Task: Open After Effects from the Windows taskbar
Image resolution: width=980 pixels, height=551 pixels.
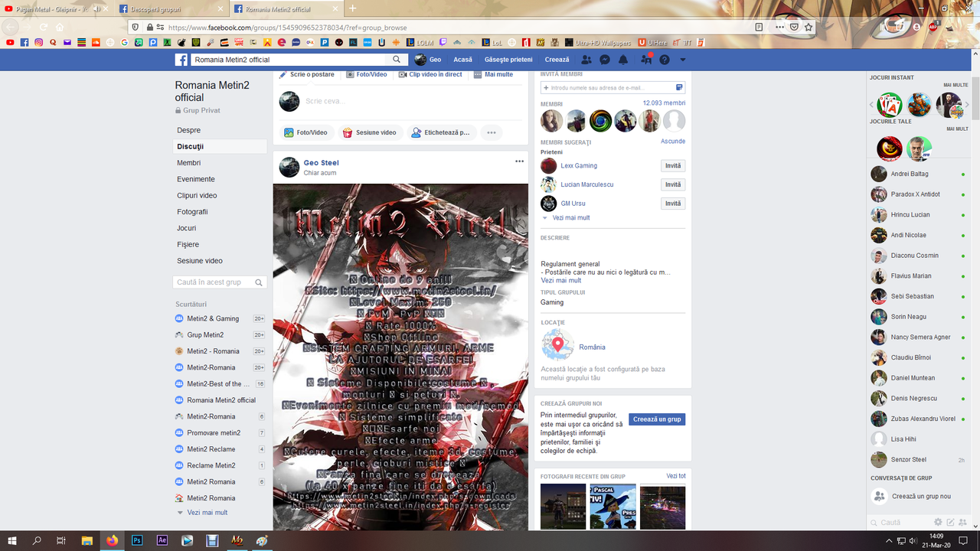Action: coord(162,540)
